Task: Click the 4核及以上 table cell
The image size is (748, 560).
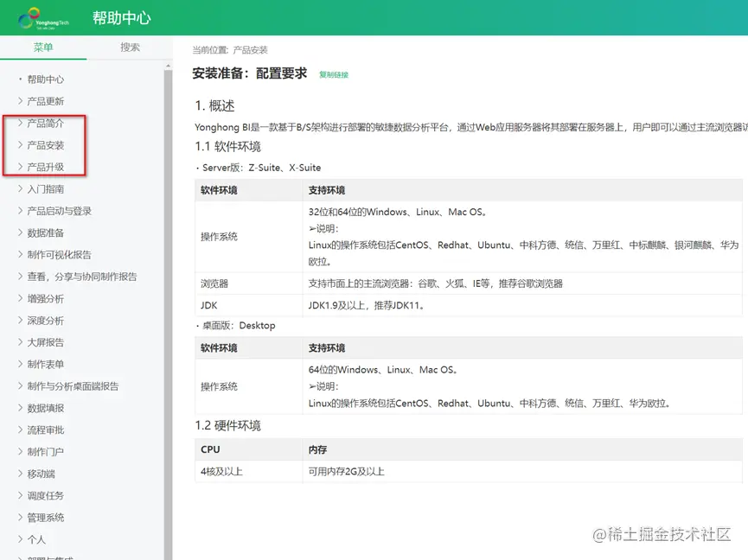Action: click(248, 471)
